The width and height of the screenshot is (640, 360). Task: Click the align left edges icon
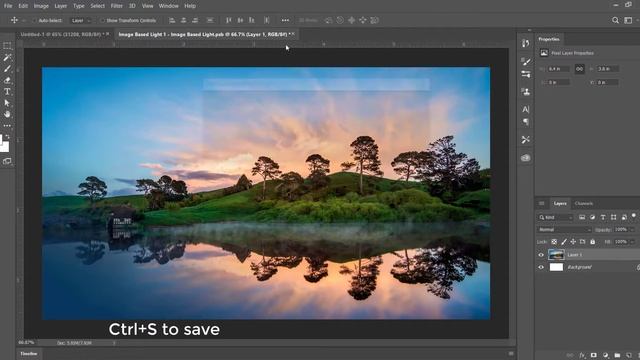(x=172, y=20)
